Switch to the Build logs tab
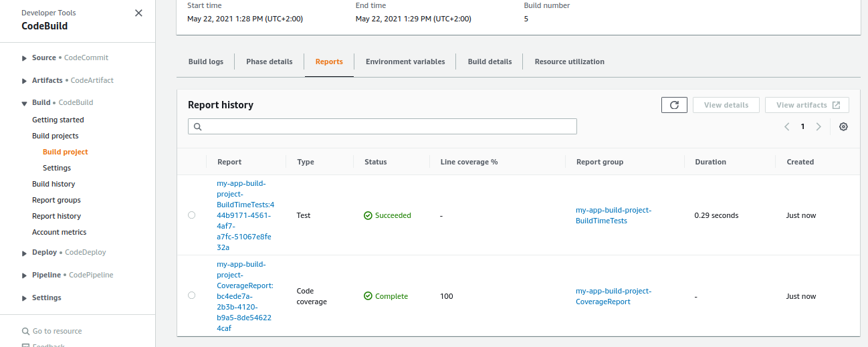Screen dimensions: 868x347 [x=206, y=62]
